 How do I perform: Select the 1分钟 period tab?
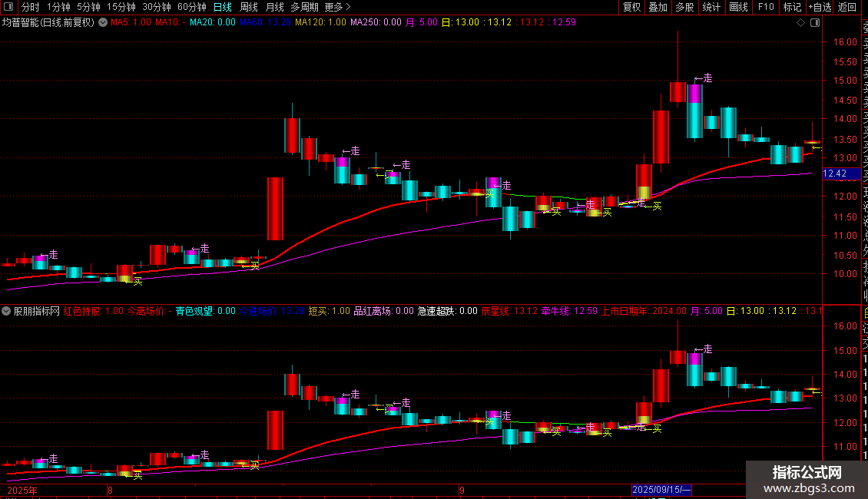pos(58,7)
